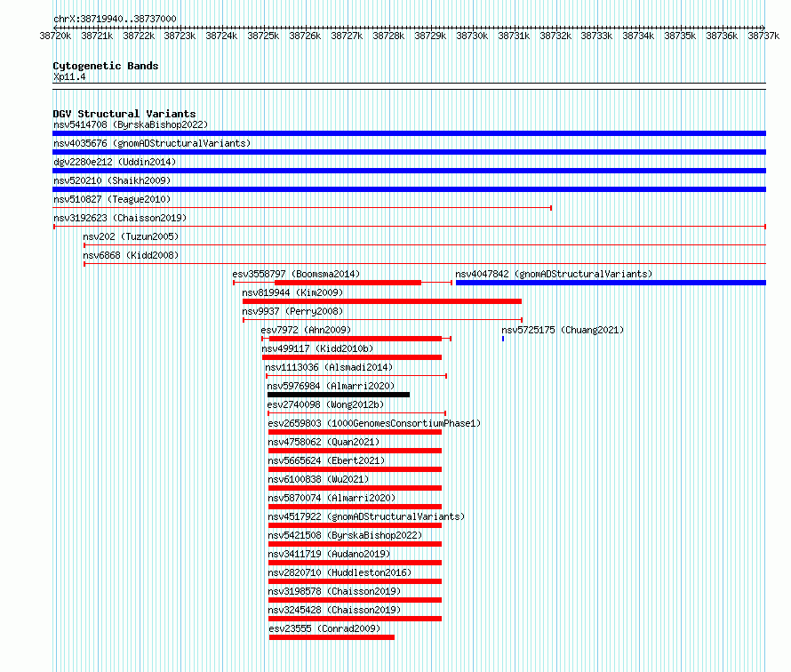
Task: Click the Cytogenetic Bands track title
Action: tap(106, 66)
